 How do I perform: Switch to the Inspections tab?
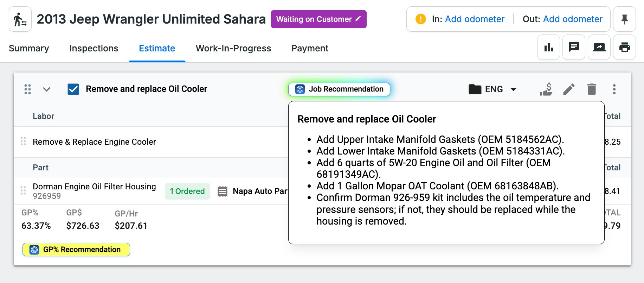[94, 48]
